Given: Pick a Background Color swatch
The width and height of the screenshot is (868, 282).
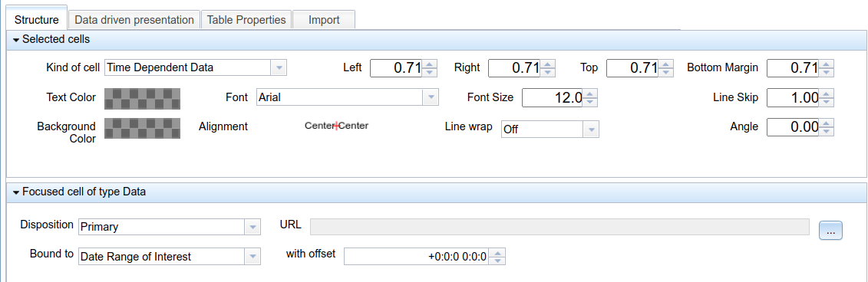Looking at the screenshot, I should 142,128.
